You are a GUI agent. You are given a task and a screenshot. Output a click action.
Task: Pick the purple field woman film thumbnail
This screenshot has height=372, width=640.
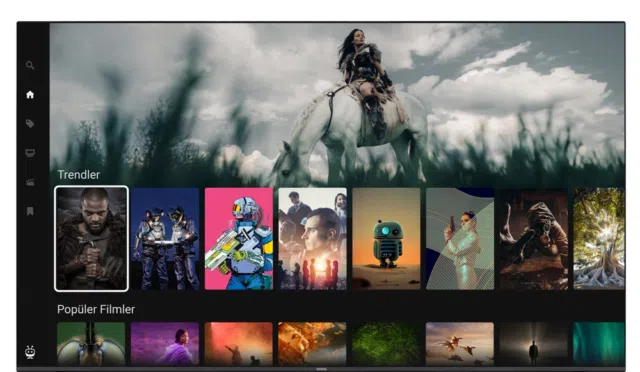point(165,343)
